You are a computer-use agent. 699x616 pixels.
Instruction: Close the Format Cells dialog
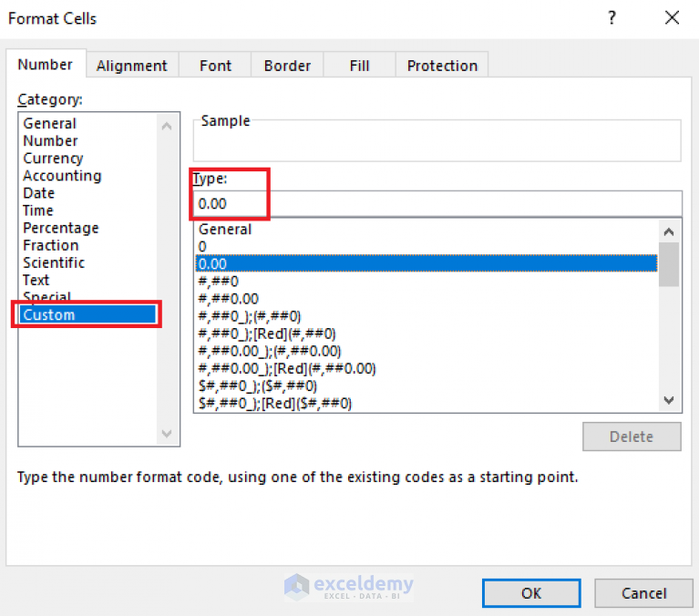[672, 18]
